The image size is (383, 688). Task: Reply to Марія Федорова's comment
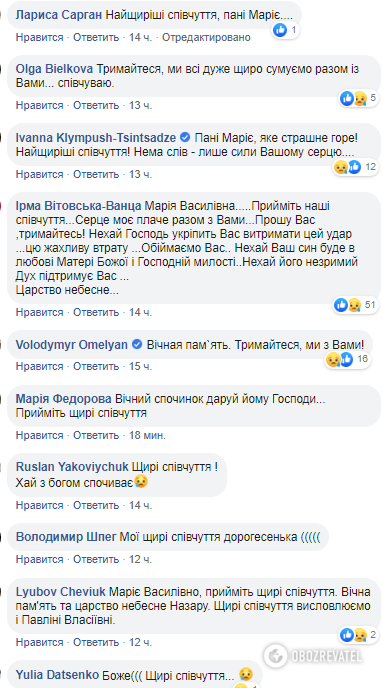96,435
